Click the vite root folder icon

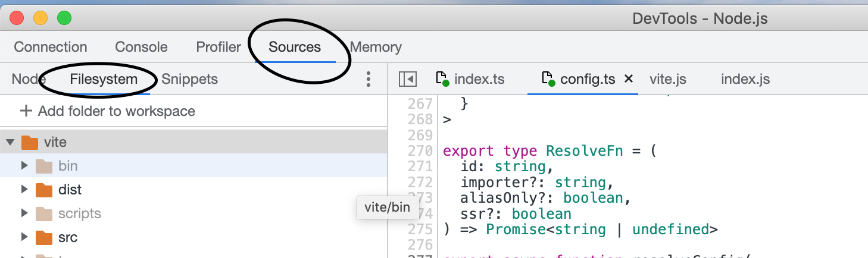[x=30, y=142]
